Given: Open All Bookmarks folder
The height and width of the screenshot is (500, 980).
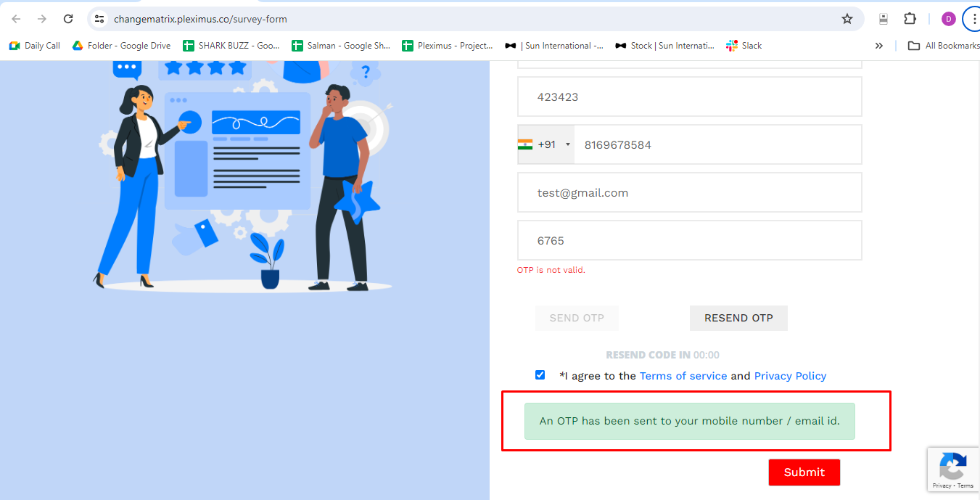Looking at the screenshot, I should 944,46.
